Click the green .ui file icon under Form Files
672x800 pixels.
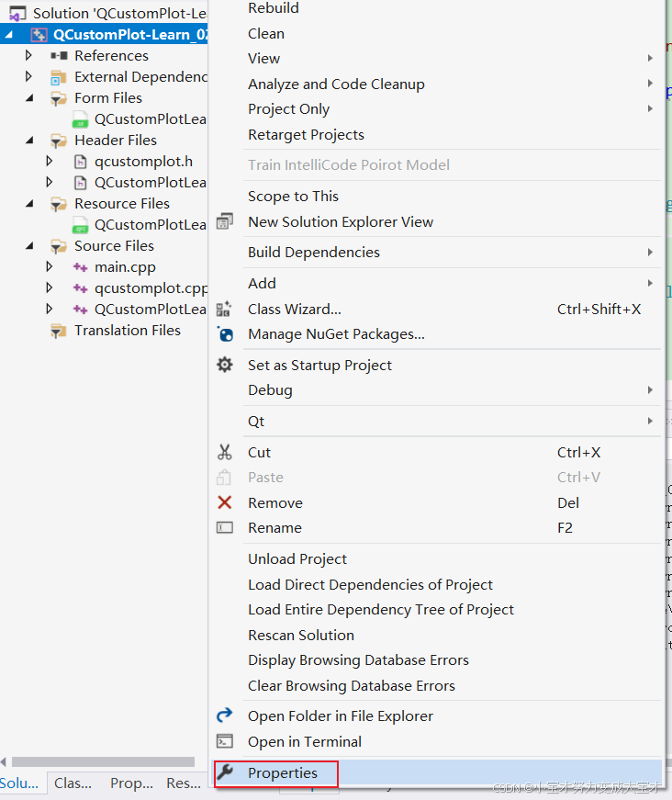coord(80,120)
